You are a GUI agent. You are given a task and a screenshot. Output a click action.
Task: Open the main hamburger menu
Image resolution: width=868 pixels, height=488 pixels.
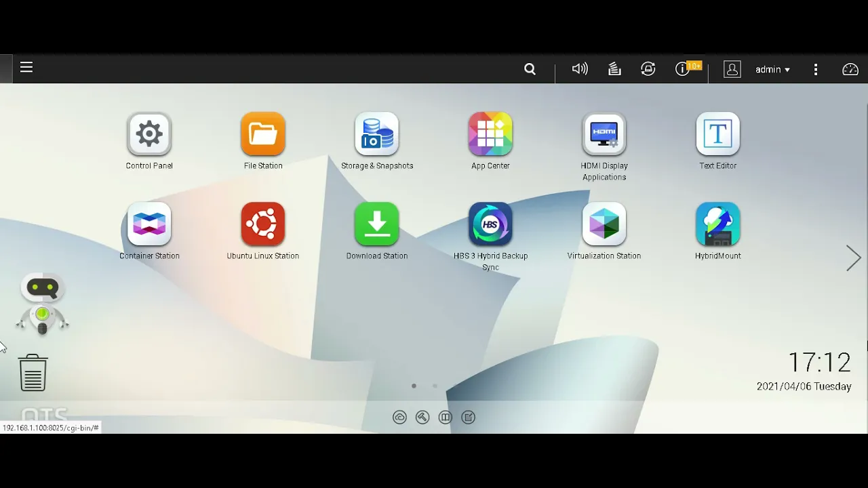click(x=26, y=67)
